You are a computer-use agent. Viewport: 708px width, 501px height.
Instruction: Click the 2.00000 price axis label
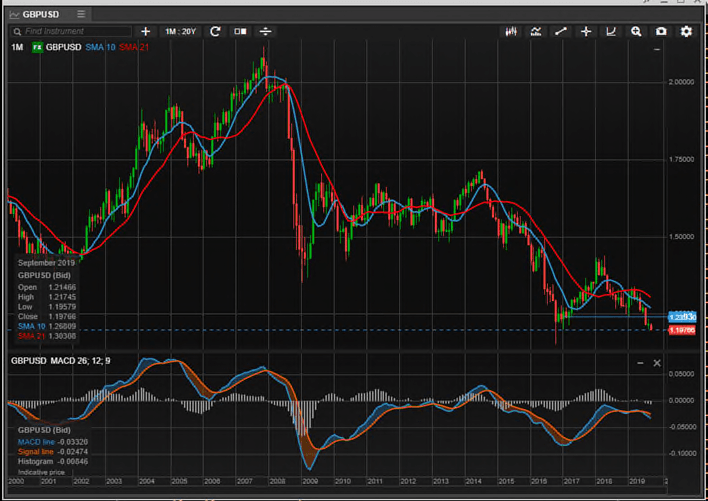pyautogui.click(x=681, y=82)
